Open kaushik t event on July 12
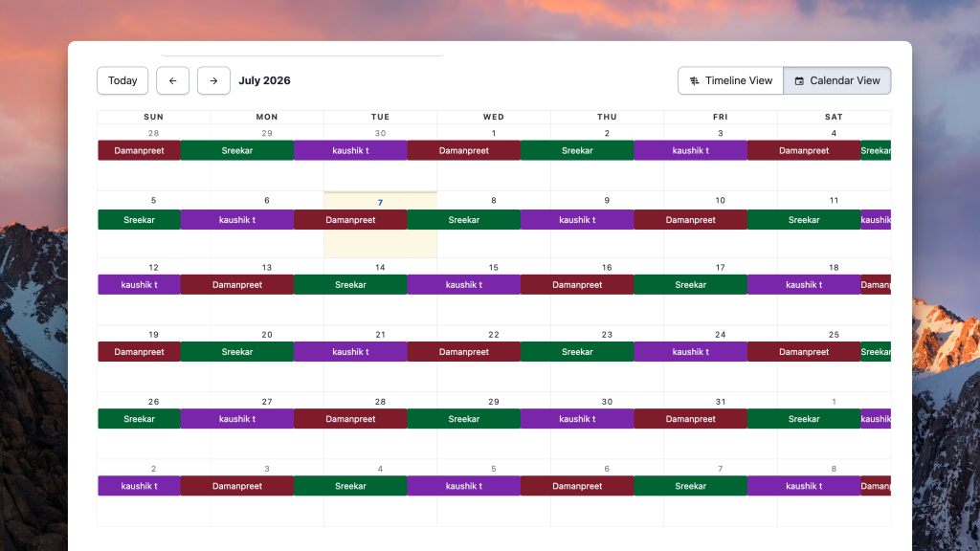 140,285
